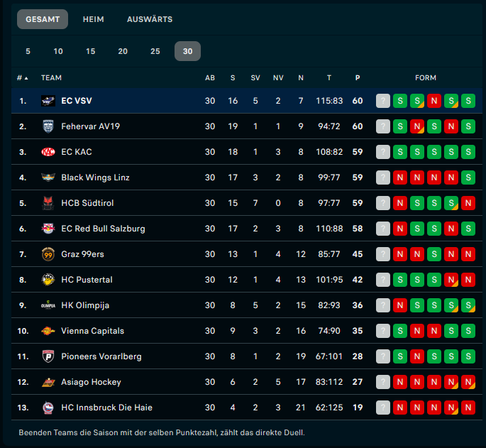
Task: Click the HC Pustertal team logo
Action: (x=48, y=280)
